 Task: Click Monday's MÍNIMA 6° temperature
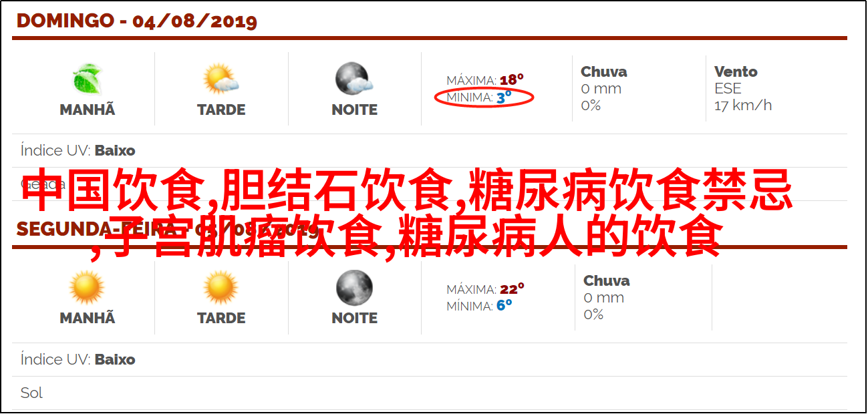point(479,306)
